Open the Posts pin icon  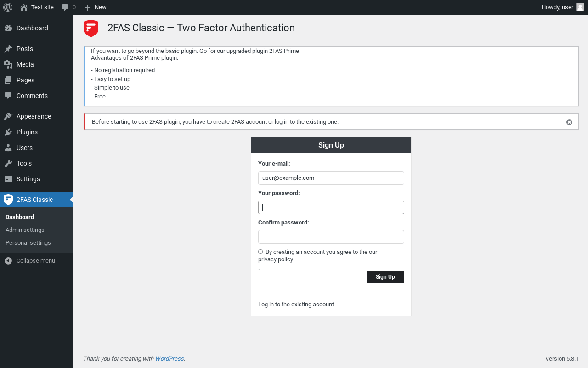click(x=8, y=49)
